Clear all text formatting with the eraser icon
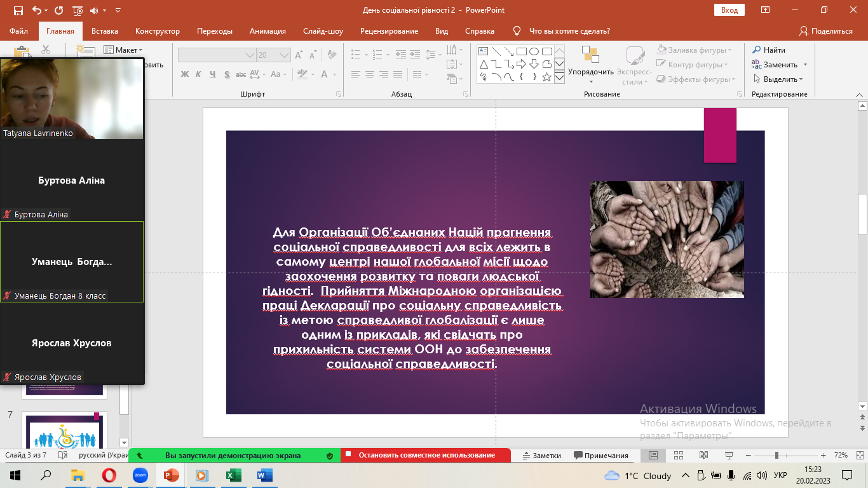This screenshot has height=488, width=868. (x=330, y=55)
